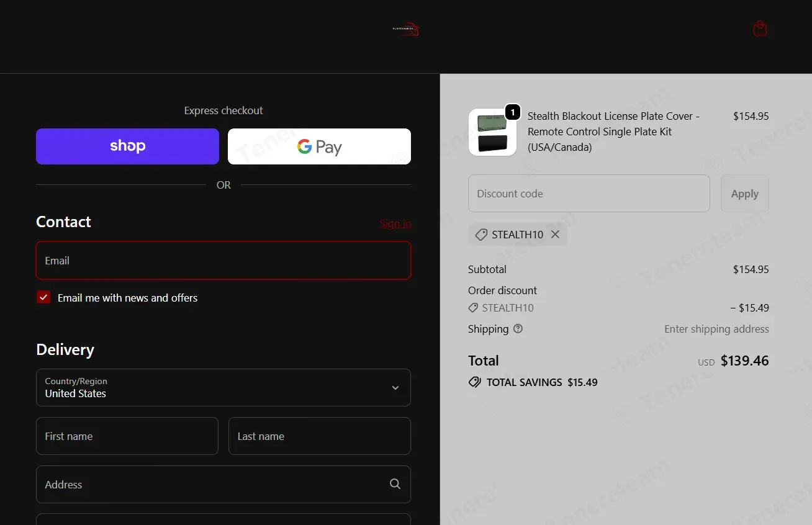Click the Enter shipping address text
The height and width of the screenshot is (525, 812).
716,329
